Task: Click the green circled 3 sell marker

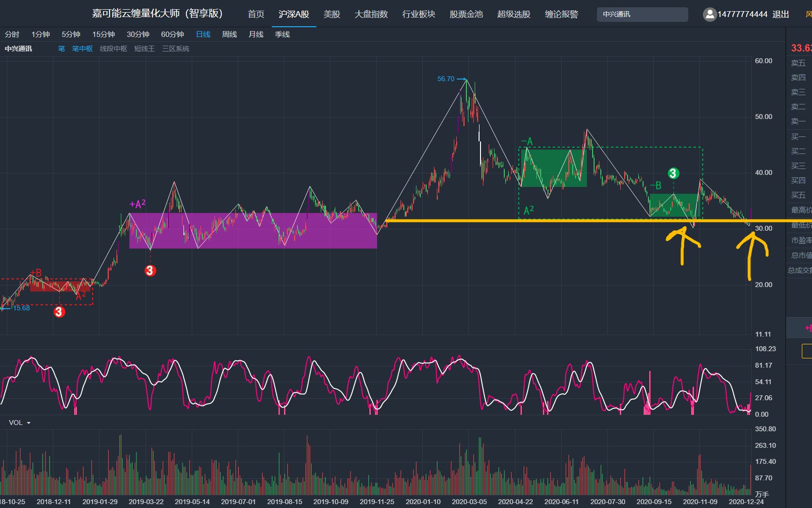Action: pyautogui.click(x=673, y=173)
